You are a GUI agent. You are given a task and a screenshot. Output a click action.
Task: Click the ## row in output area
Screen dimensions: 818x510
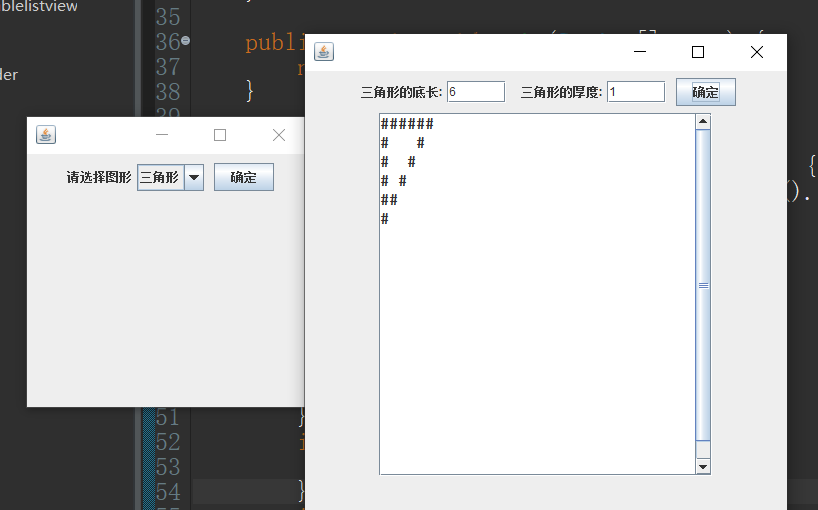coord(389,200)
